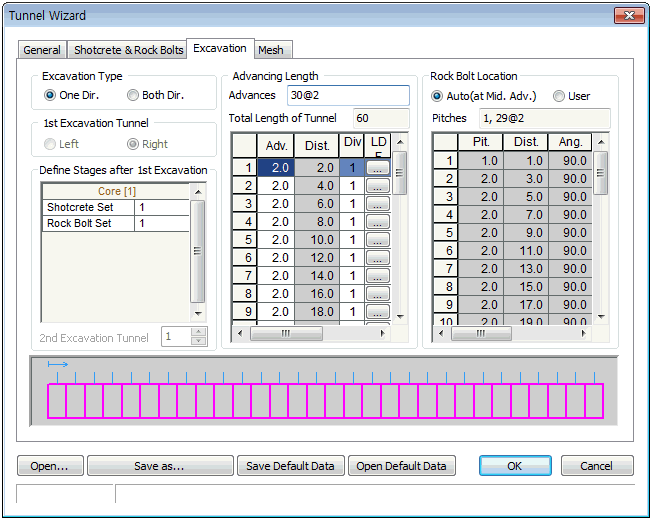Select the Both Dir. excavation type
Image resolution: width=652 pixels, height=520 pixels.
tap(133, 96)
